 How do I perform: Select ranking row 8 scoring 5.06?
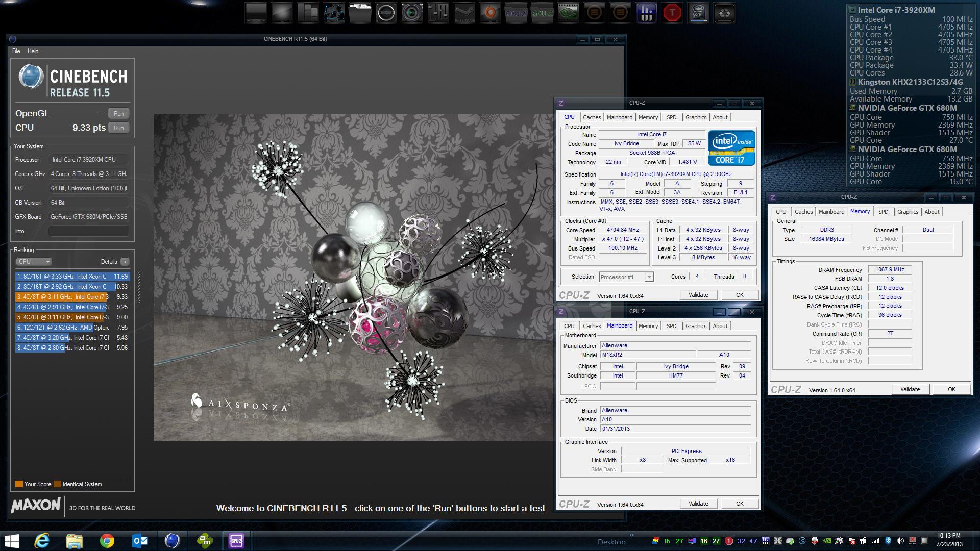click(x=72, y=348)
